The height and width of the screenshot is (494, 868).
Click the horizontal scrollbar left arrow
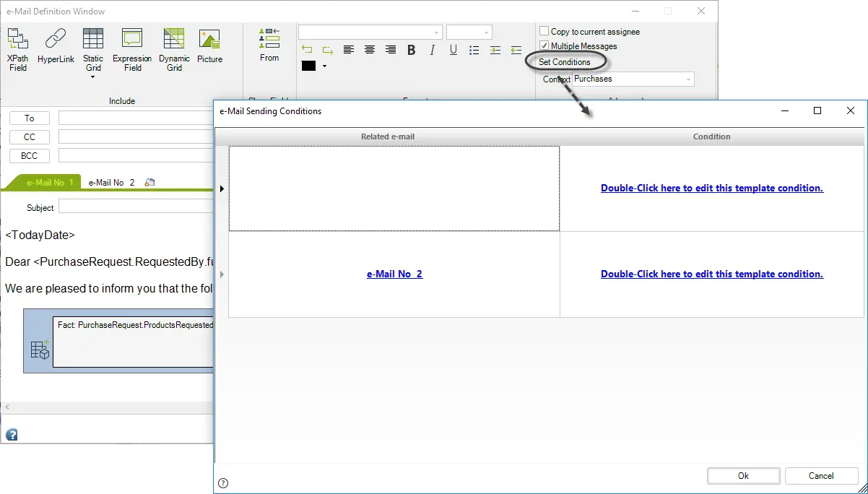click(8, 408)
